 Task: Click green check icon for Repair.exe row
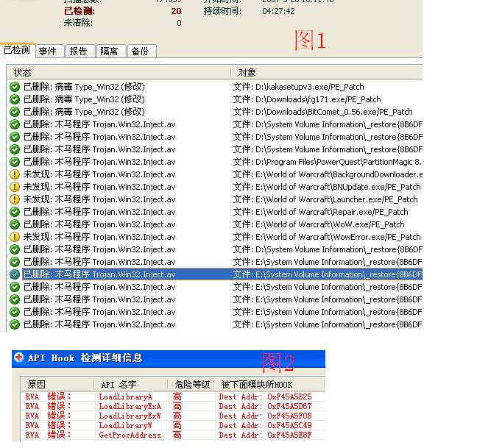point(15,212)
